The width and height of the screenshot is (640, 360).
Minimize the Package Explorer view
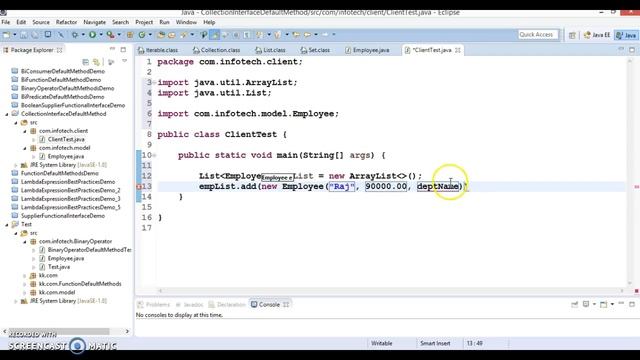112,49
